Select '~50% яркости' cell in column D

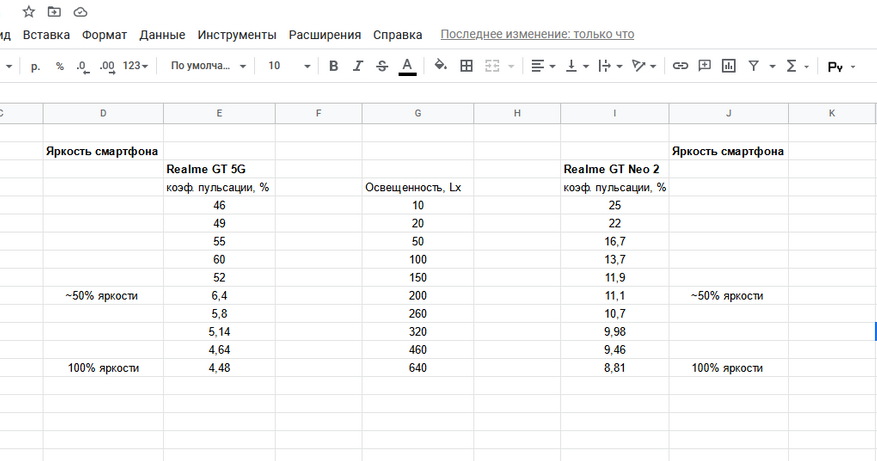tap(103, 295)
